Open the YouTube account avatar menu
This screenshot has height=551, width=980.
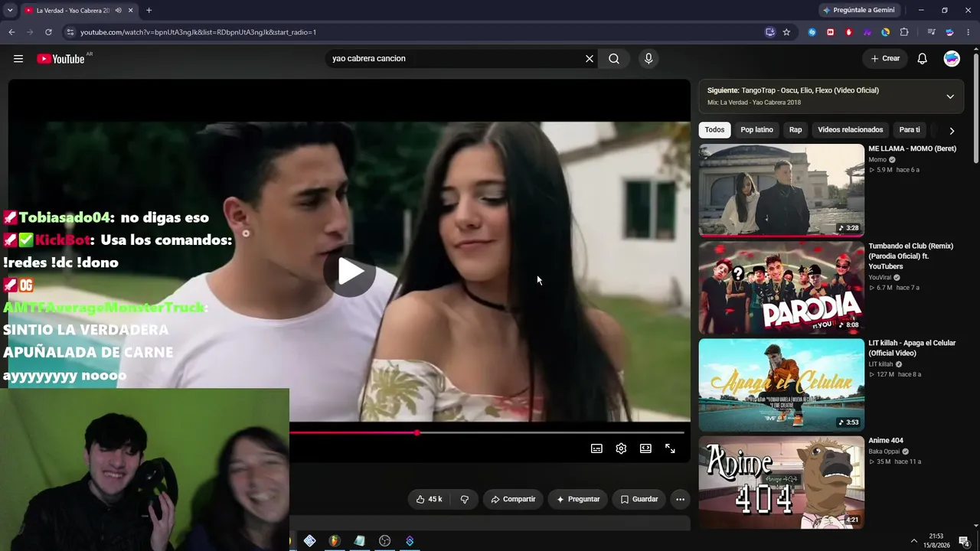tap(952, 59)
